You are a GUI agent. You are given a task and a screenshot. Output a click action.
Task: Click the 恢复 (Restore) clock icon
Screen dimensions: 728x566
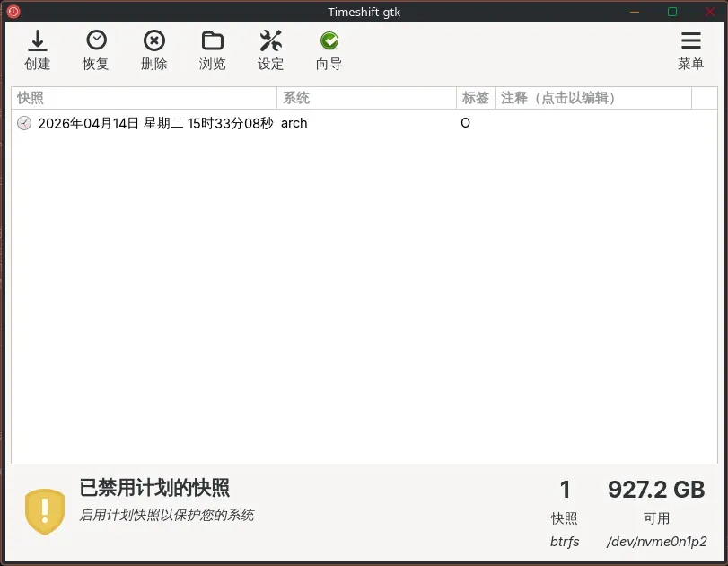tap(96, 41)
